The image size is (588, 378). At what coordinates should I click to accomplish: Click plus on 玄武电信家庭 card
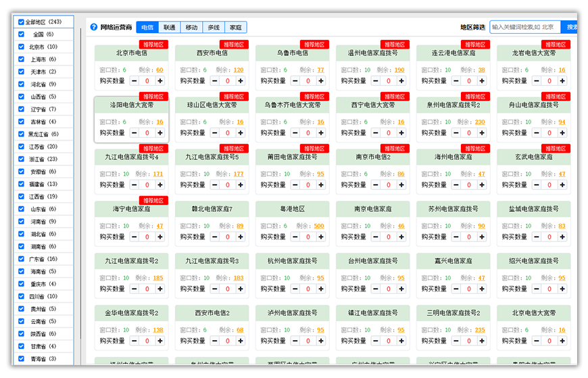click(562, 185)
